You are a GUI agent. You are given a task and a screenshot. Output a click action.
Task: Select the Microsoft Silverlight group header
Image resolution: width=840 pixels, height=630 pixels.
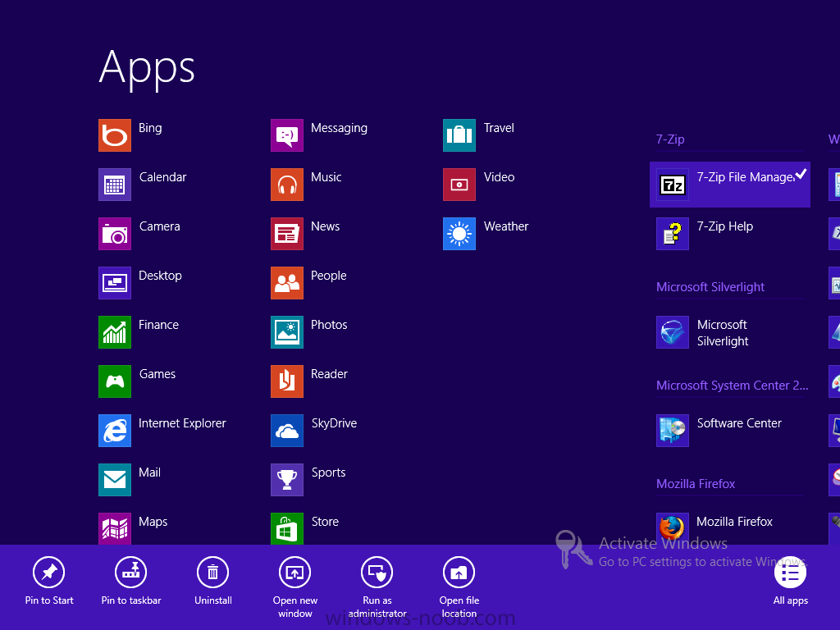pos(710,287)
